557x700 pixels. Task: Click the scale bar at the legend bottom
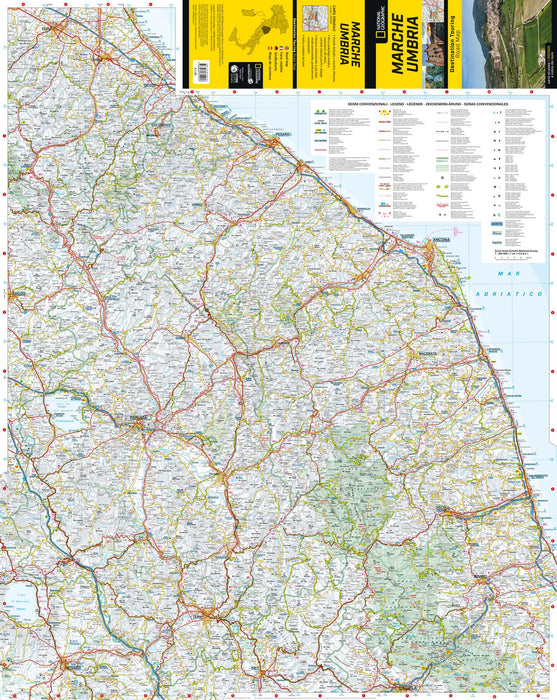[x=511, y=257]
